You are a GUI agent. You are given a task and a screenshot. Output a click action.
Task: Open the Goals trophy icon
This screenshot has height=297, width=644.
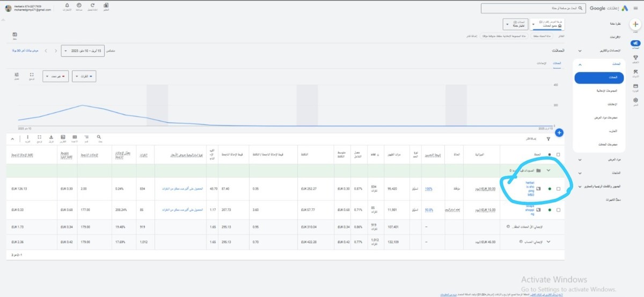(635, 58)
